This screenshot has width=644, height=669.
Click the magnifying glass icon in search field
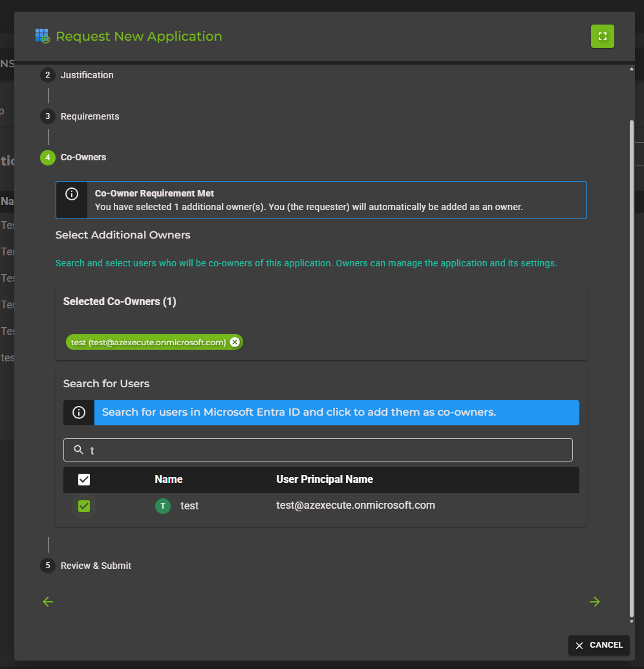78,449
